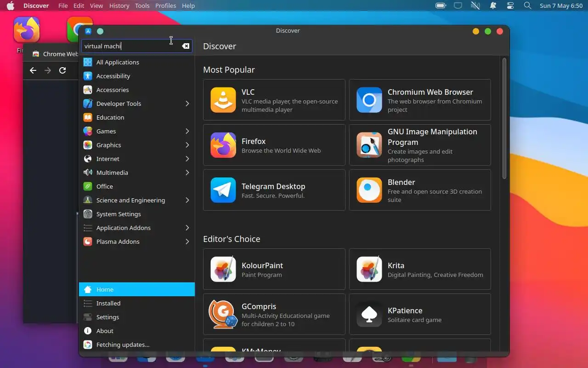Screen dimensions: 588x368
Task: Open the KPatience Solitaire card
Action: [420, 314]
